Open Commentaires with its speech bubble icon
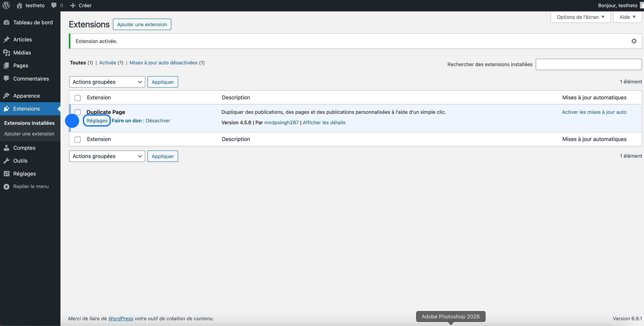644x326 pixels. click(x=7, y=79)
